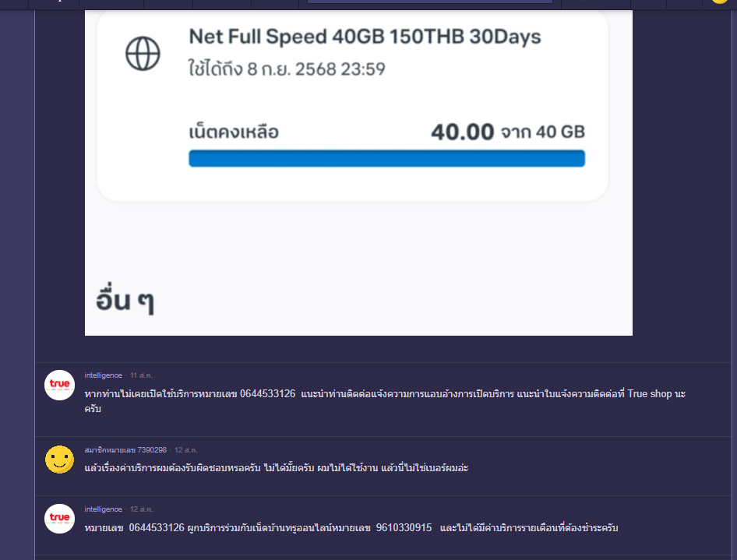
Task: Open the attached package screenshot image
Action: click(x=358, y=173)
